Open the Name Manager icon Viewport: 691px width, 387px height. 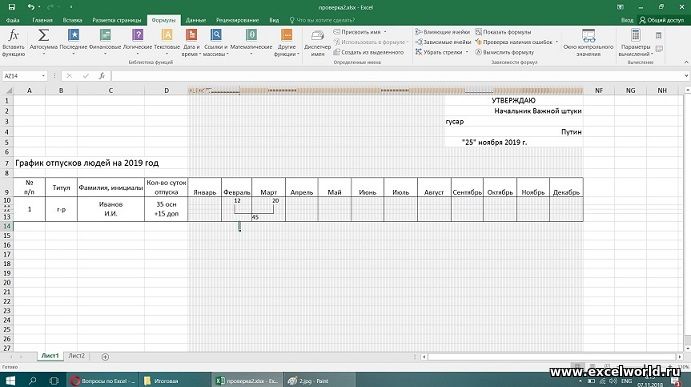tap(317, 36)
